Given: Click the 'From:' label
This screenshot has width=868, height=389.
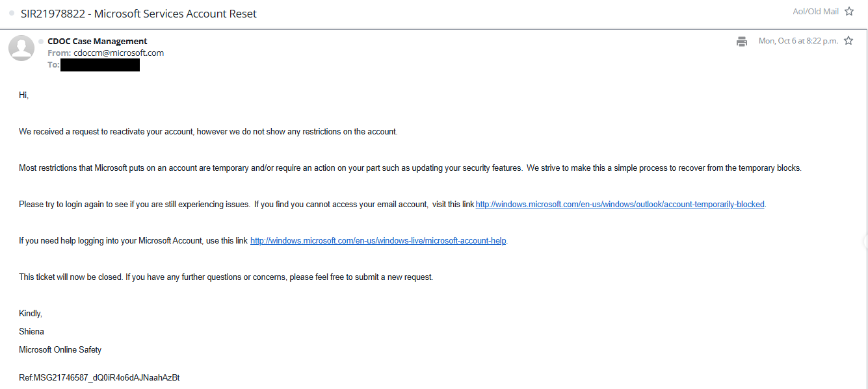Looking at the screenshot, I should tap(59, 53).
